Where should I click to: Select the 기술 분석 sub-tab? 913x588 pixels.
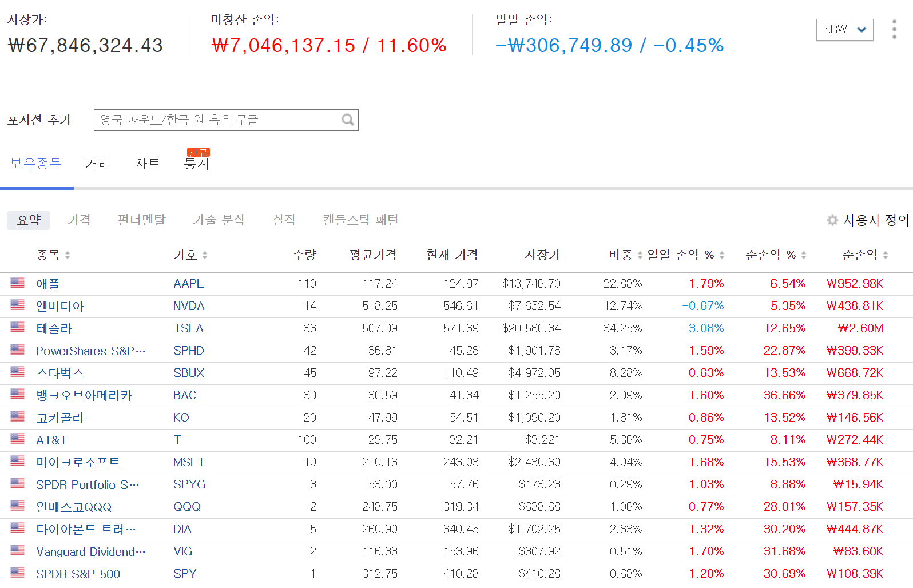click(219, 220)
